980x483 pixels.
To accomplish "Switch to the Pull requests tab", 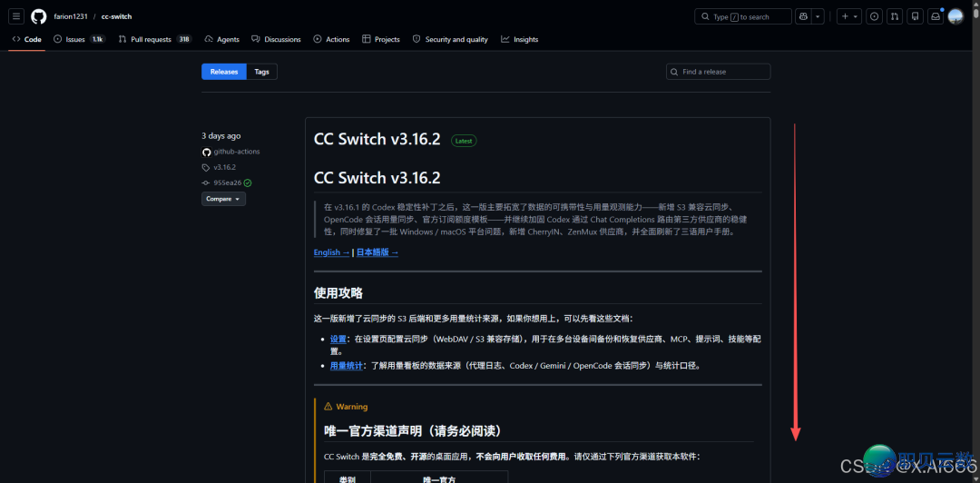I will (154, 39).
